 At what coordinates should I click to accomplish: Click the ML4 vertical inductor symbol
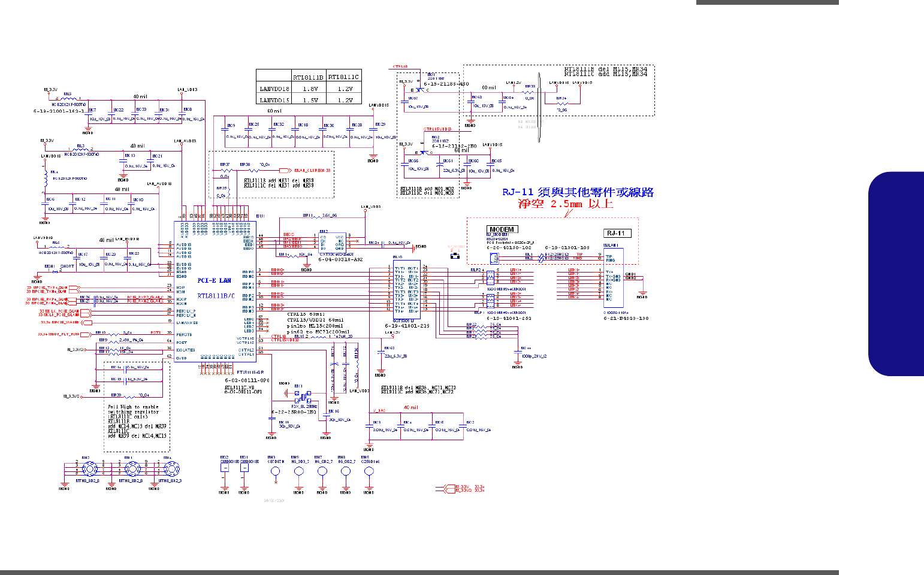pos(46,178)
